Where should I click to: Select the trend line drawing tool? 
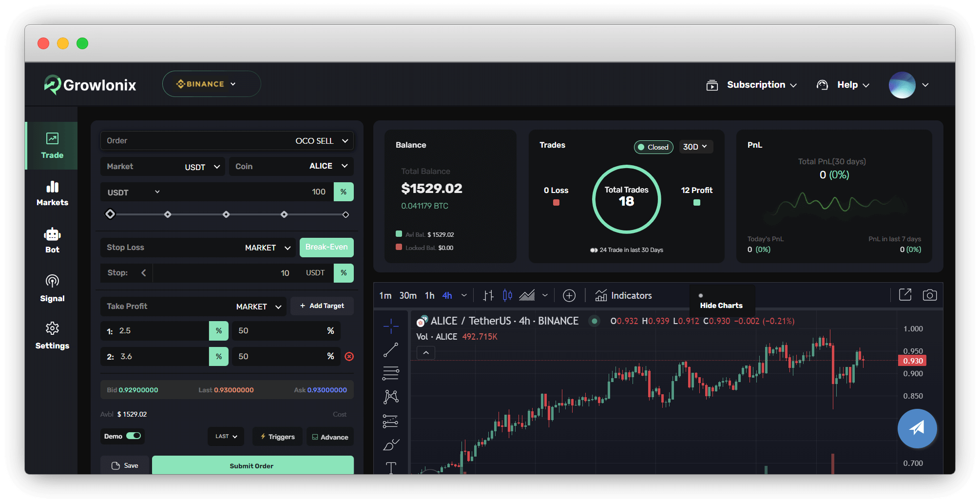391,349
